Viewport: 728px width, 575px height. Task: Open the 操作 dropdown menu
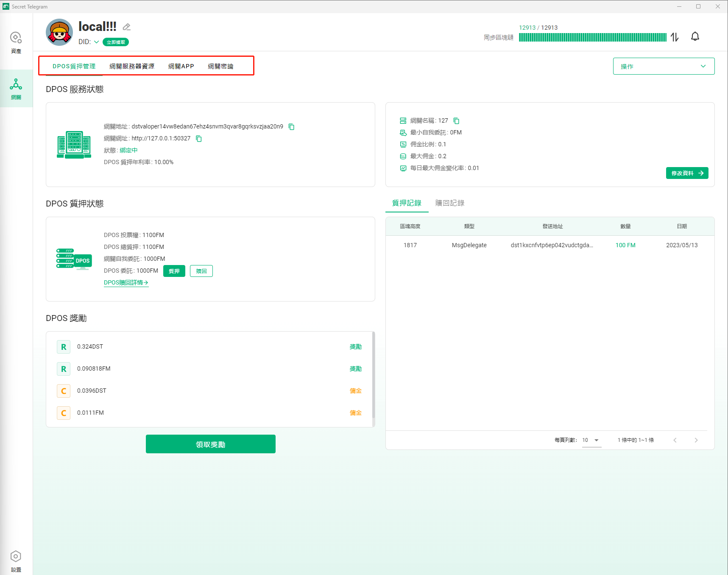click(664, 66)
